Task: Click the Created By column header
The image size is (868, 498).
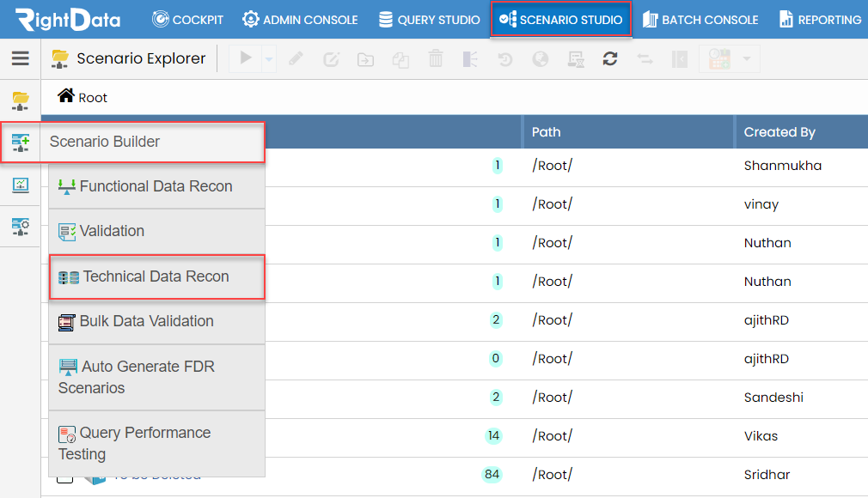Action: (x=779, y=132)
